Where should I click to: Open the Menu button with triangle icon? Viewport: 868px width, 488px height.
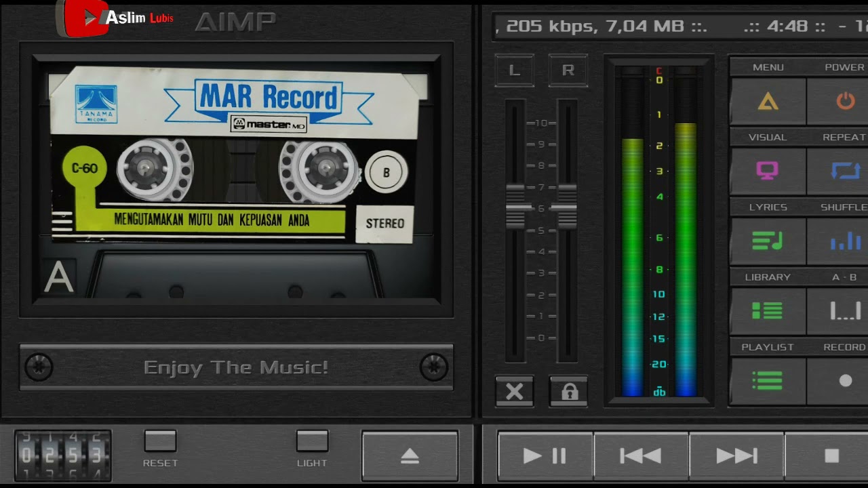[x=768, y=102]
